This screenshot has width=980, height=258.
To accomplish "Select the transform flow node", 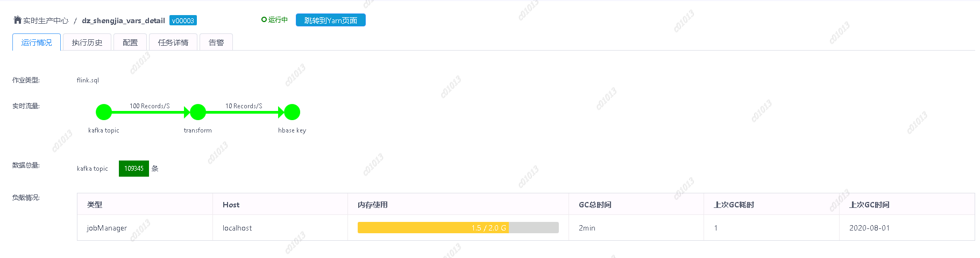I will click(198, 112).
